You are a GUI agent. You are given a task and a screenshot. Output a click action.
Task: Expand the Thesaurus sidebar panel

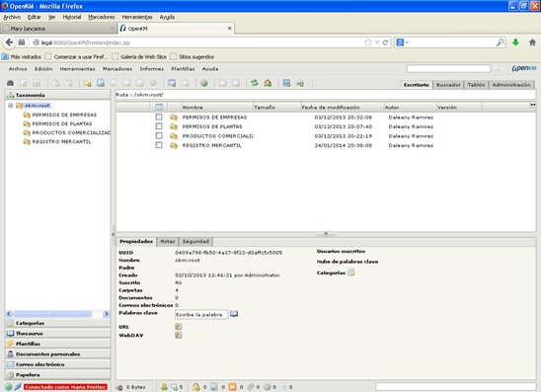tap(57, 334)
